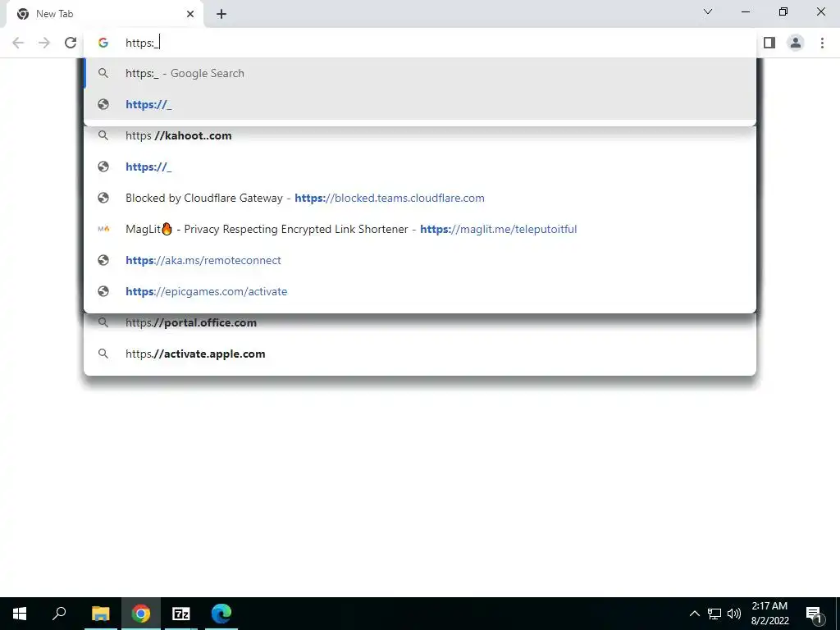Viewport: 840px width, 630px height.
Task: Open a new tab with the plus button
Action: tap(221, 14)
